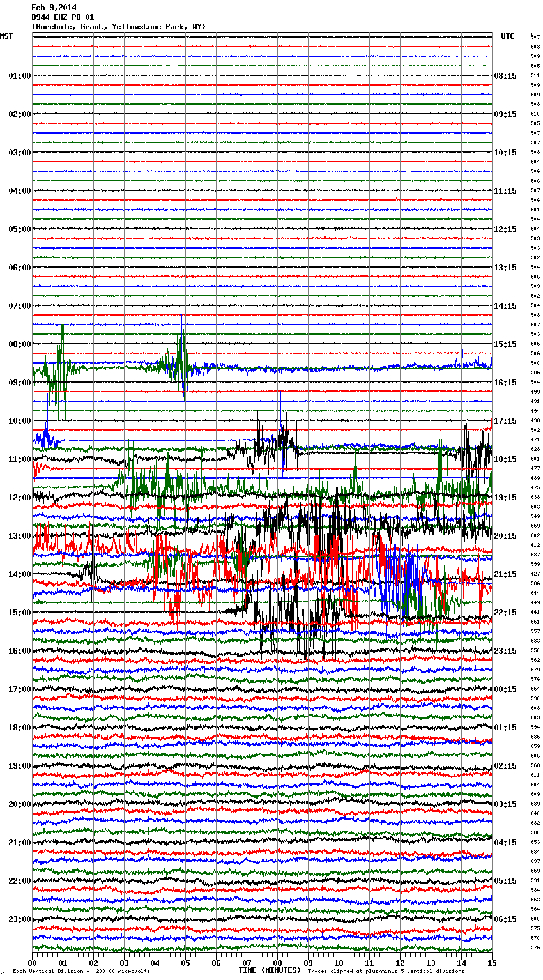Click the 23:15 UTC time label

coord(505,651)
